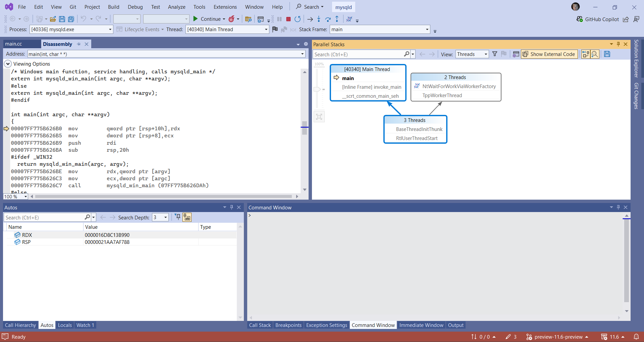Open the Debug menu

[x=135, y=7]
